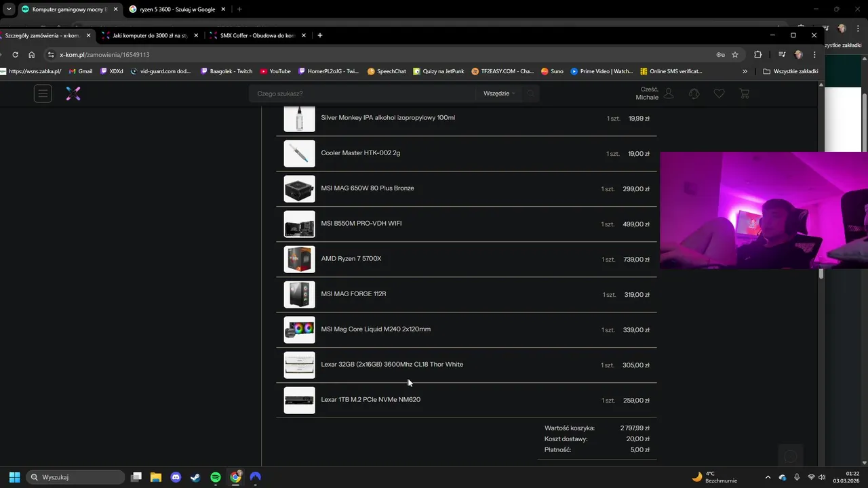Open Discord from the taskbar
Screen dimensions: 868x488
point(176,477)
